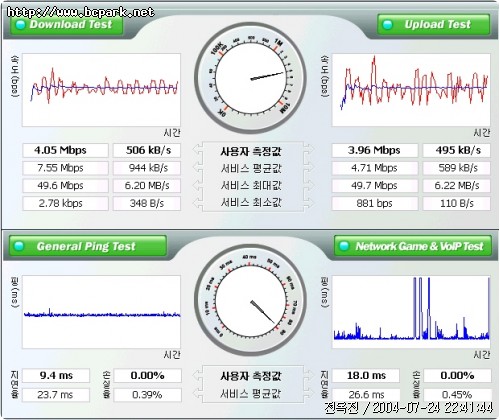Select the 506 kB/s download value
The width and height of the screenshot is (500, 420).
point(147,150)
